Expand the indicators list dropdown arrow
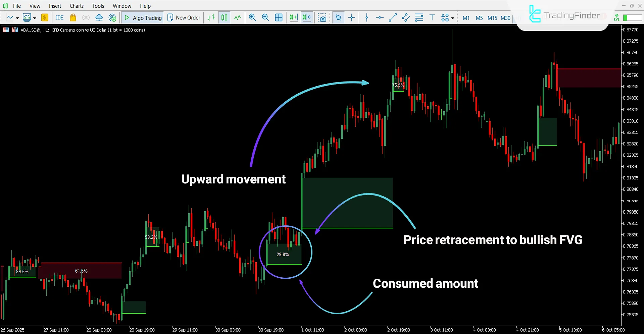This screenshot has height=334, width=644. click(x=35, y=18)
